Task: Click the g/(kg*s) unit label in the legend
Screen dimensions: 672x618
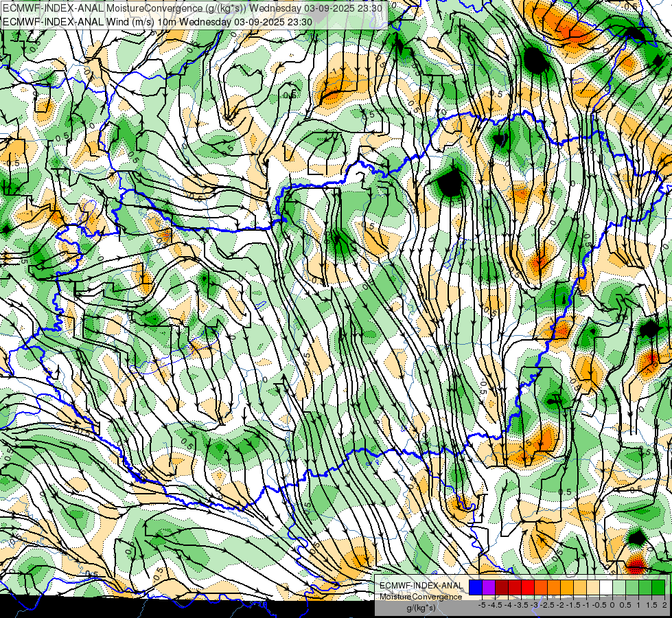Action: point(421,608)
